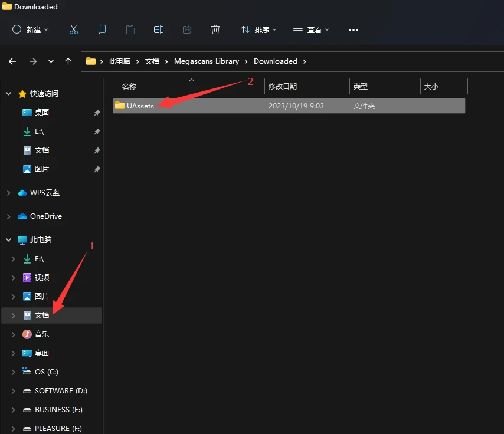Open chevron after Megascans Library breadcrumb
504x434 pixels.
246,61
